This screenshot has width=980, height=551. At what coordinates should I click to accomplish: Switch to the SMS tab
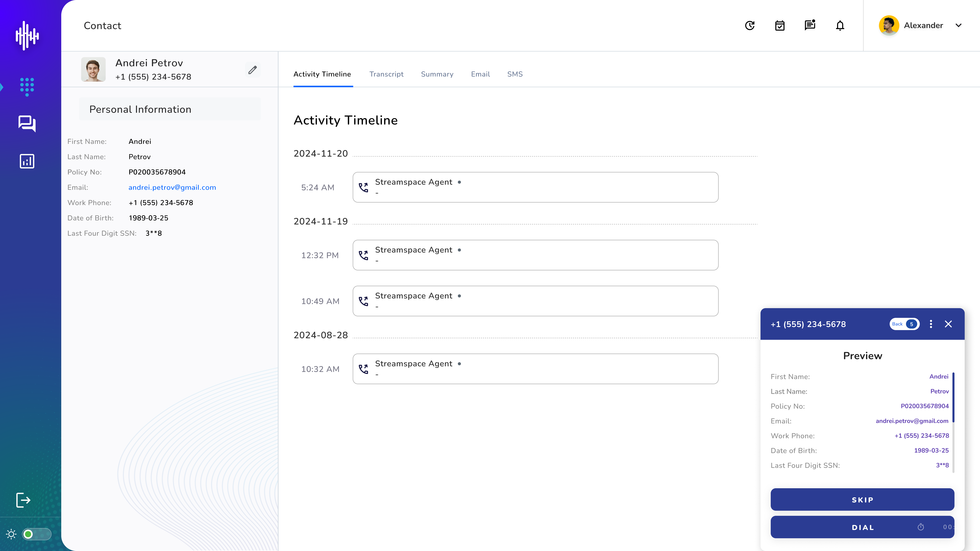[515, 74]
